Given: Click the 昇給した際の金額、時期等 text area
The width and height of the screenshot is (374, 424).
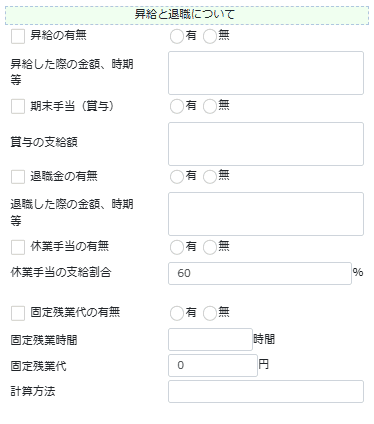Looking at the screenshot, I should coord(266,73).
